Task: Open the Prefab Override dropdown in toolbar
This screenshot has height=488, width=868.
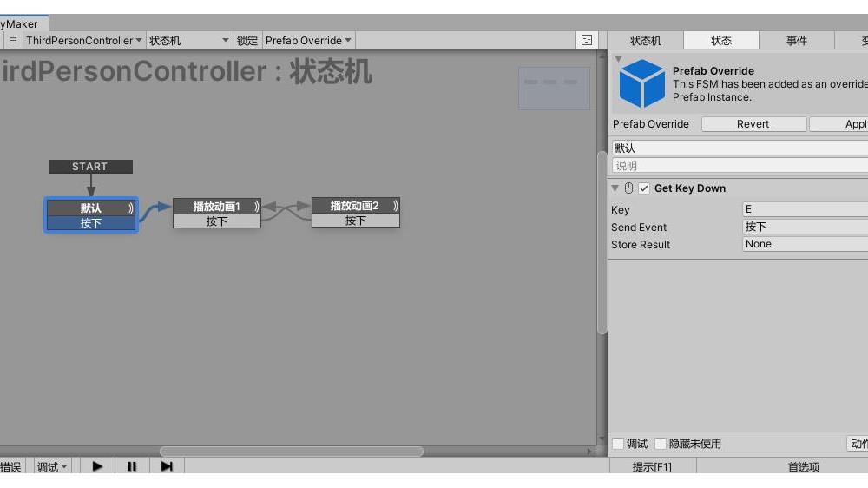Action: point(308,41)
